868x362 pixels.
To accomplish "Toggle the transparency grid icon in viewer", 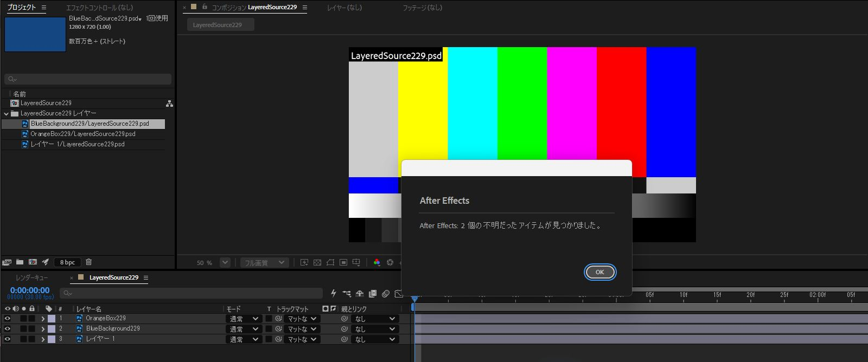I will tap(317, 262).
